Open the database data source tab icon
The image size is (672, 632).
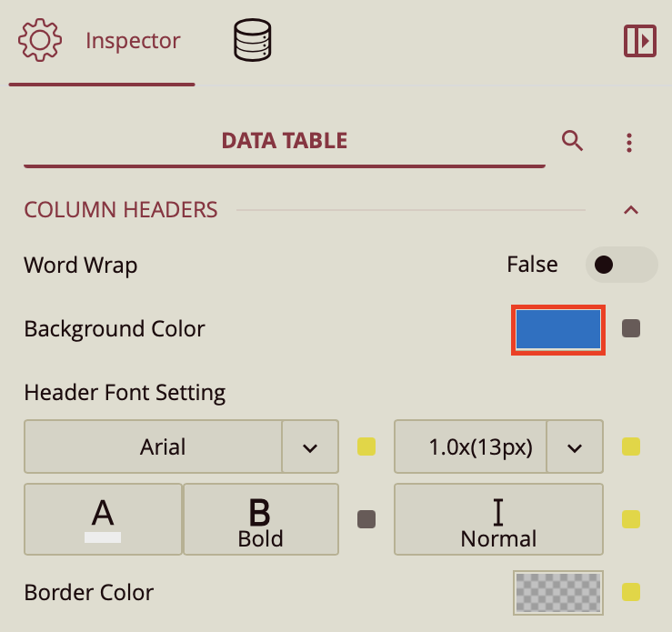[253, 42]
